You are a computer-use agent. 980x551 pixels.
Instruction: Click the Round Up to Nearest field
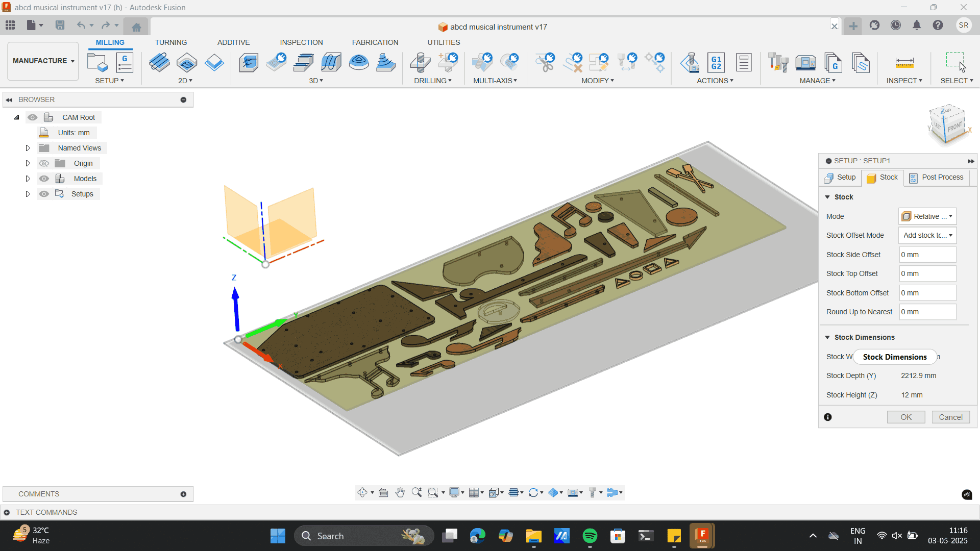[927, 312]
